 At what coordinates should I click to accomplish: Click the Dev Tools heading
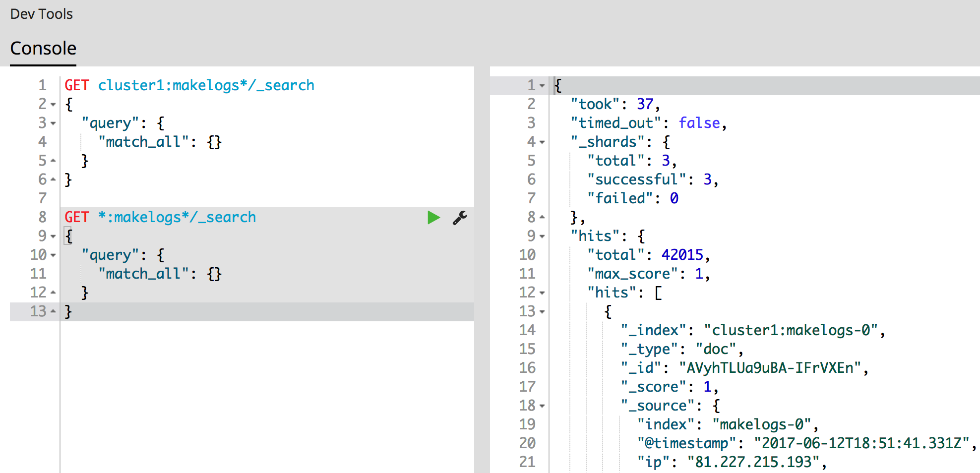(41, 14)
